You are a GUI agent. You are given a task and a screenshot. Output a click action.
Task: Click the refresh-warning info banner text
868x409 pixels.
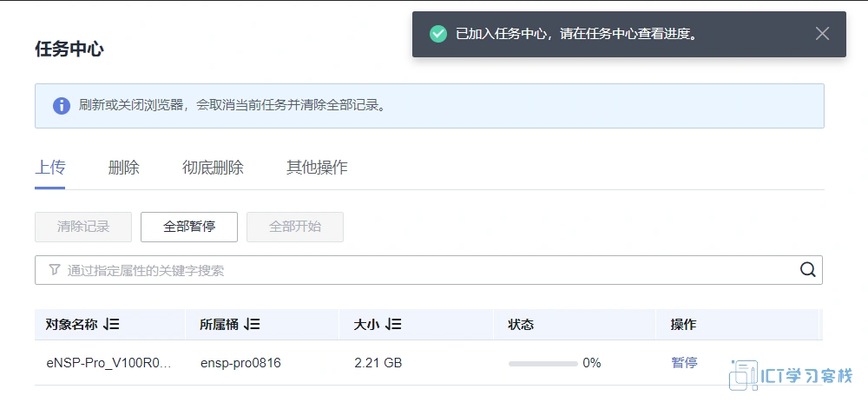(x=232, y=106)
